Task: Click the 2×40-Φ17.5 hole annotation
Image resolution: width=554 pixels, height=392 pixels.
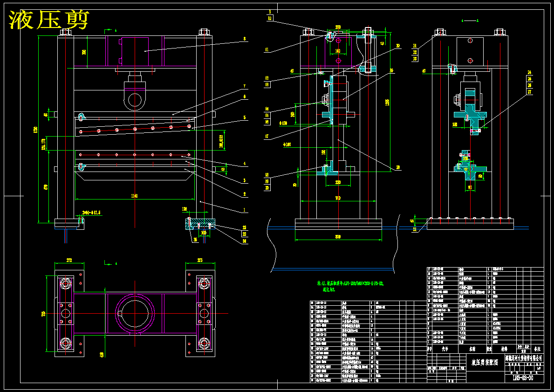Action: click(x=92, y=213)
